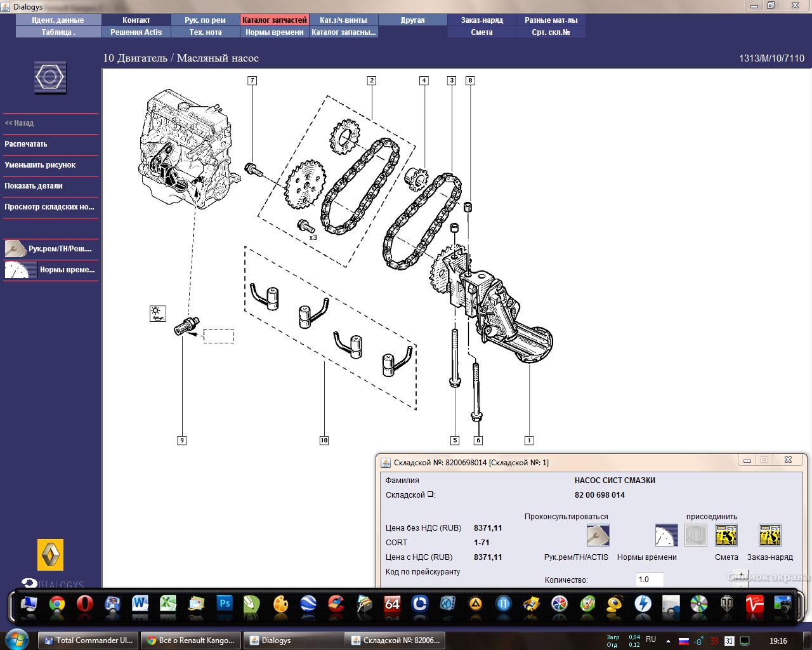
Task: Click Уменьшить рисунок to shrink the drawing
Action: (x=40, y=165)
